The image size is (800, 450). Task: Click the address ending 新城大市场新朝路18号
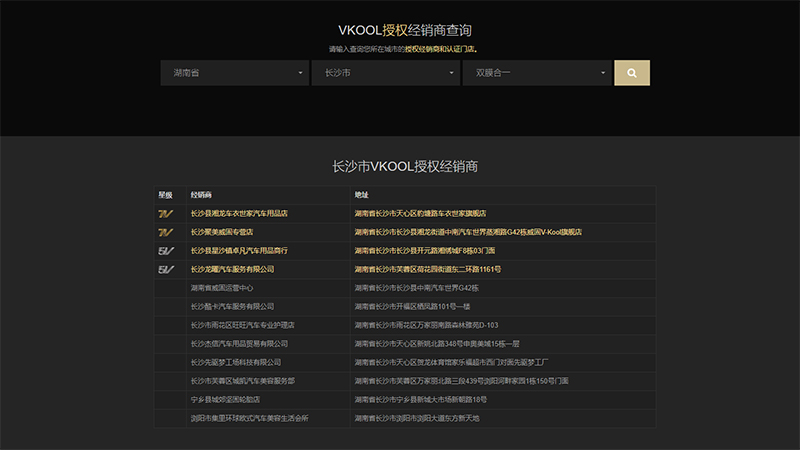click(421, 399)
